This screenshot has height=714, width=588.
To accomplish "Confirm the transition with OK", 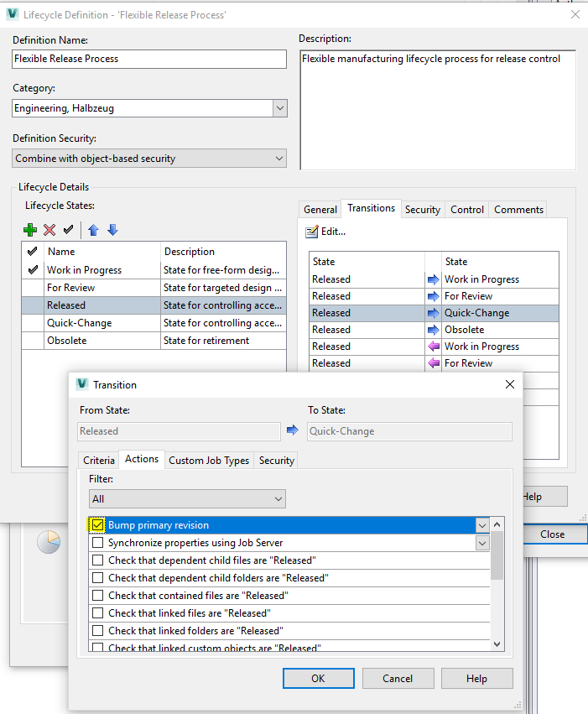I will [318, 678].
